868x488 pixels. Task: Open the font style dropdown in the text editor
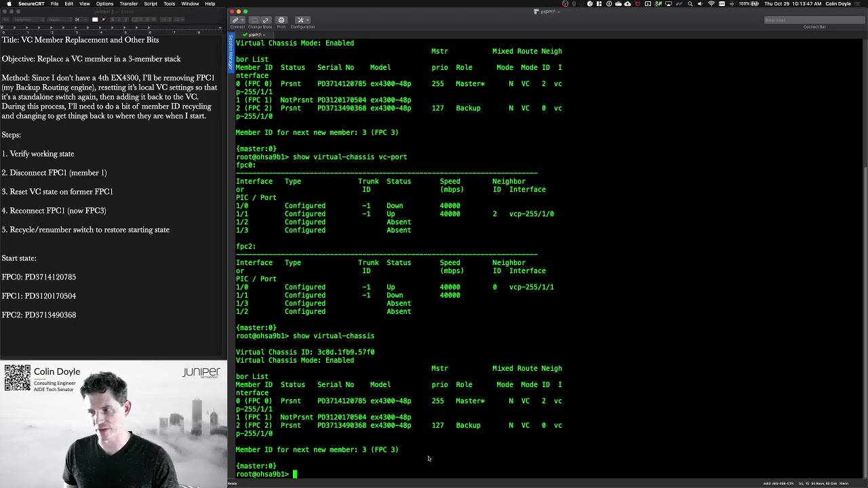(x=60, y=20)
